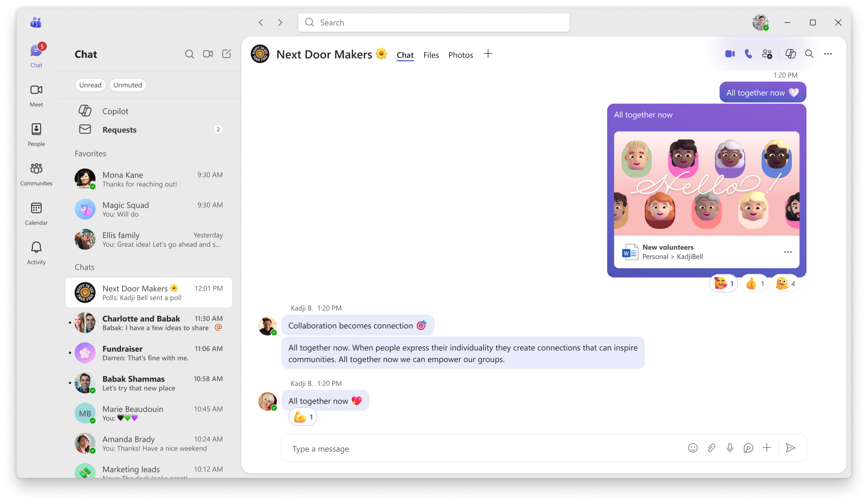Search inside this conversation
Viewport: 868px width, 503px height.
click(x=809, y=54)
